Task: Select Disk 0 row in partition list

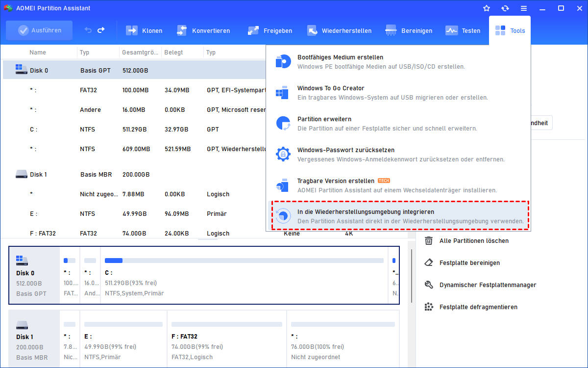Action: click(134, 70)
